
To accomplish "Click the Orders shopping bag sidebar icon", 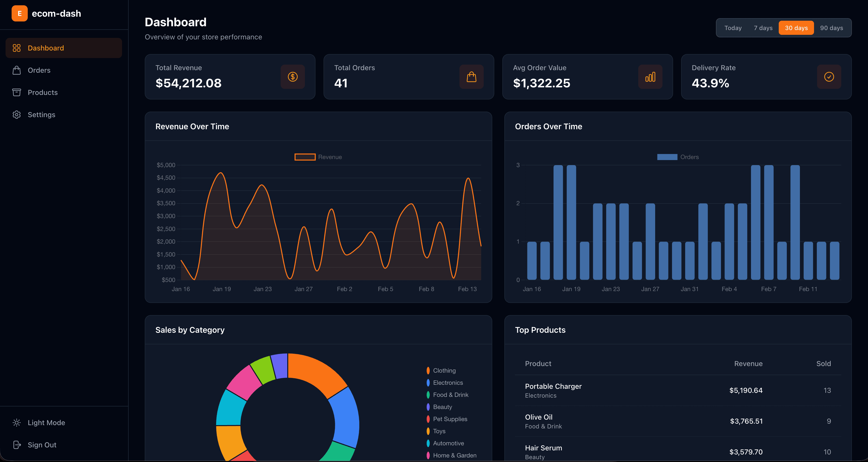I will point(16,70).
